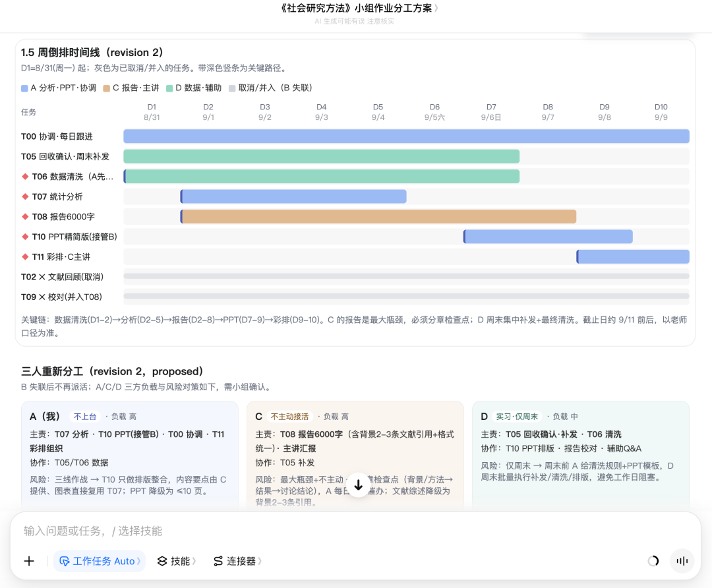Image resolution: width=712 pixels, height=588 pixels.
Task: Click the red diamond beside T06 数据清洗
Action: click(25, 177)
